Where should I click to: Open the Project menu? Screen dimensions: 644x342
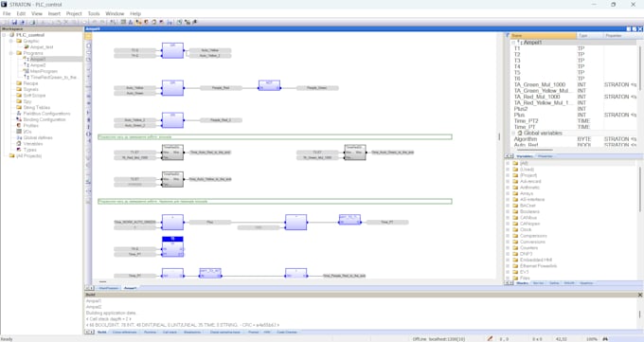tap(74, 13)
